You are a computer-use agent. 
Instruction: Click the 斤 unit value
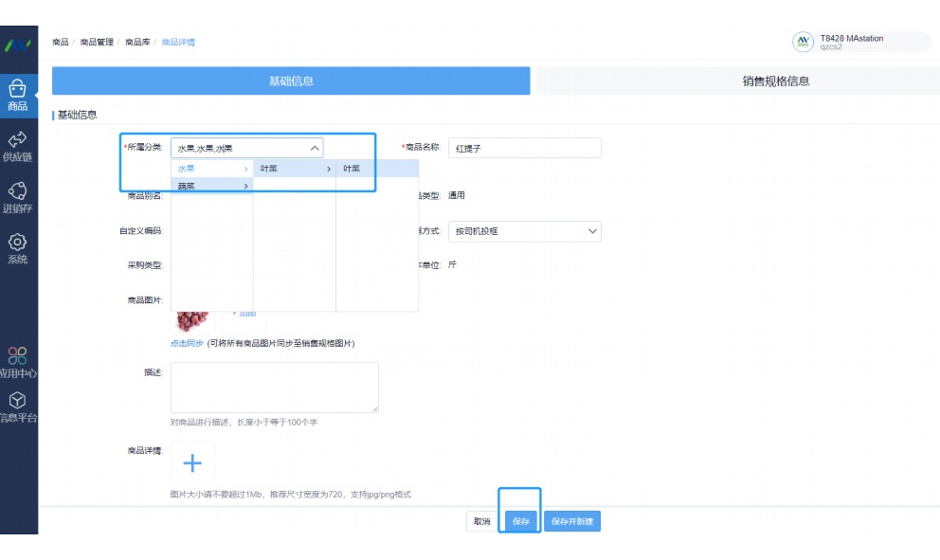(x=452, y=264)
